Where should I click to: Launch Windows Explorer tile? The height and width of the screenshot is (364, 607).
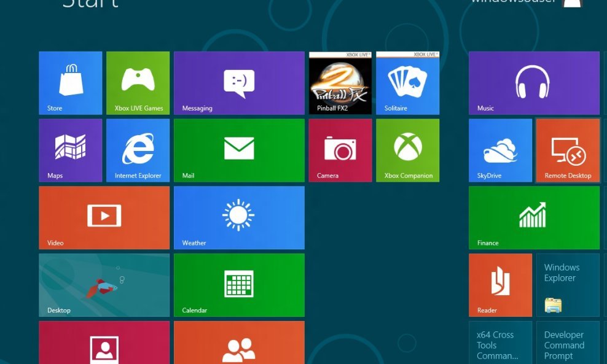coord(568,285)
